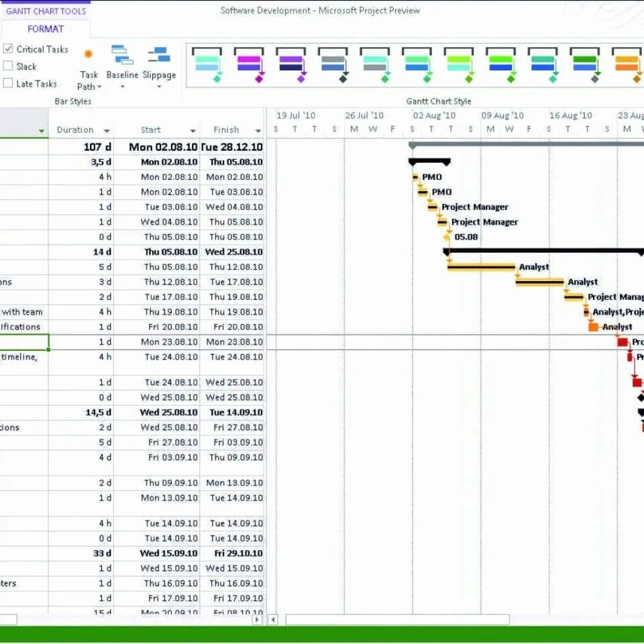Image resolution: width=644 pixels, height=644 pixels.
Task: Click the 02 Aug '10 timescale header
Action: pos(434,115)
